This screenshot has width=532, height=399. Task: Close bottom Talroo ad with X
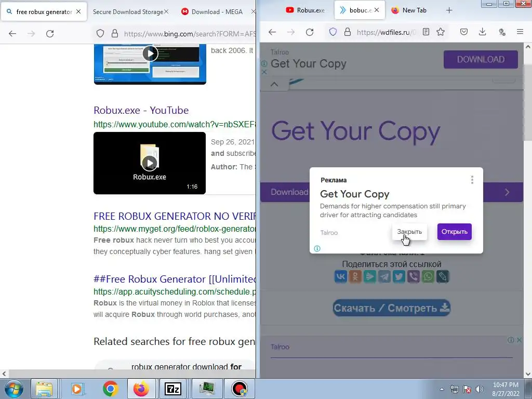point(519,340)
